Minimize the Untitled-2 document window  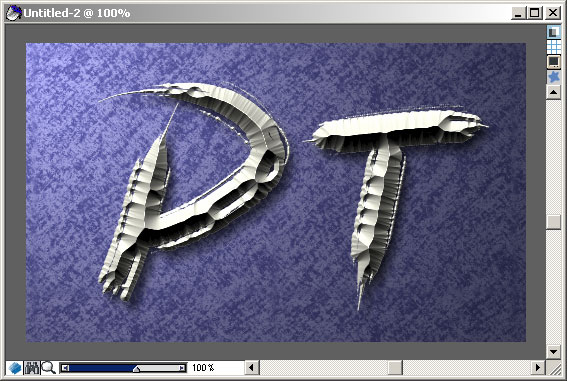519,13
